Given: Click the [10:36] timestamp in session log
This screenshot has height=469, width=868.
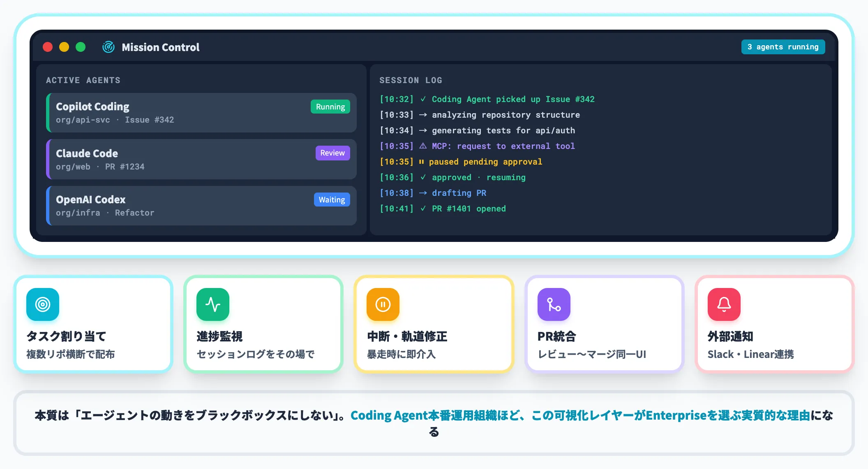Looking at the screenshot, I should [397, 177].
